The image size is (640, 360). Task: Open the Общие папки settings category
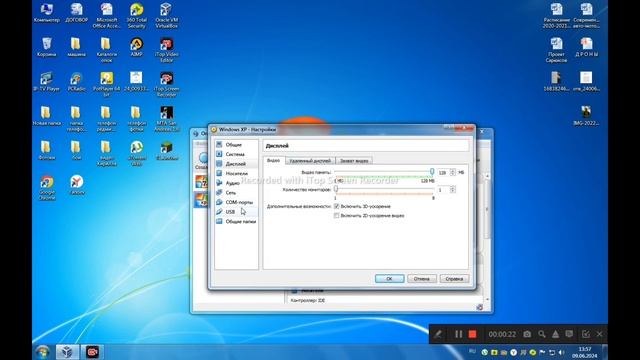click(236, 221)
